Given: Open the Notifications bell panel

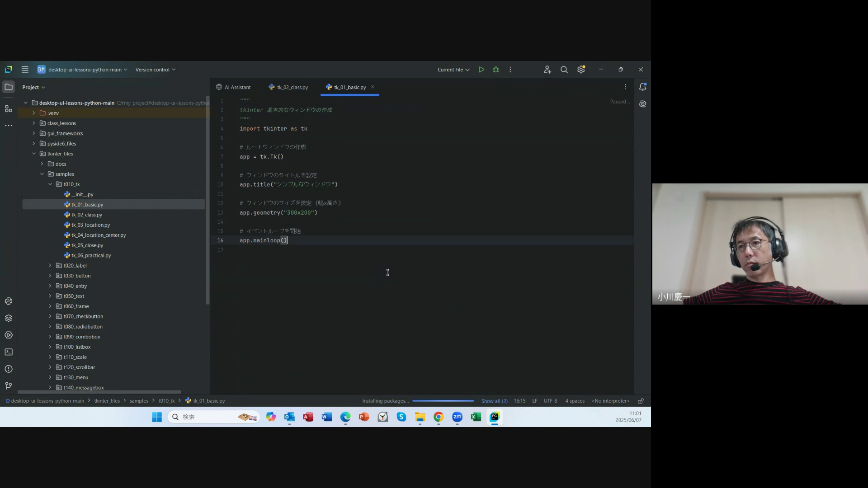Looking at the screenshot, I should pos(642,87).
